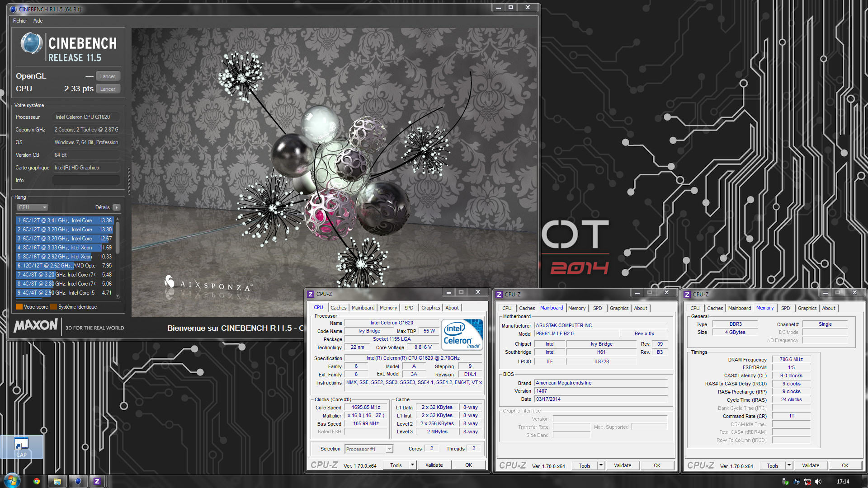
Task: Open About tab in Memory CPU-Z window
Action: pos(829,308)
